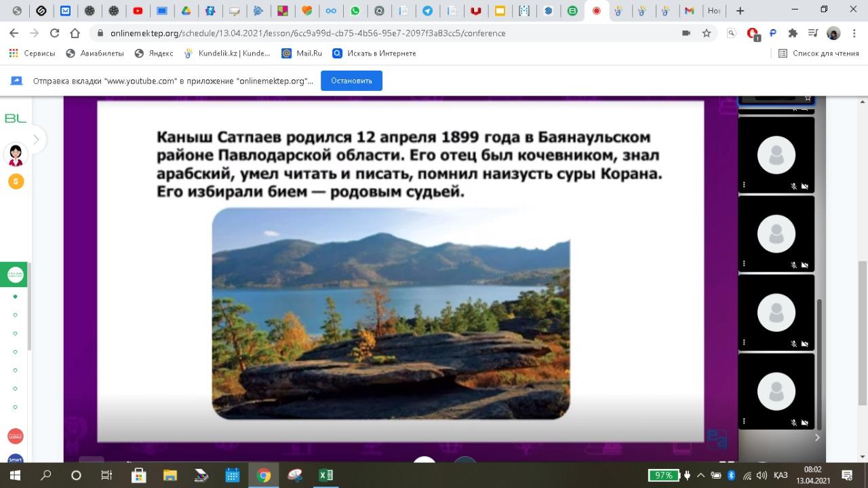Open the media controls icon in the toolbar
The width and height of the screenshot is (868, 488).
[x=813, y=33]
